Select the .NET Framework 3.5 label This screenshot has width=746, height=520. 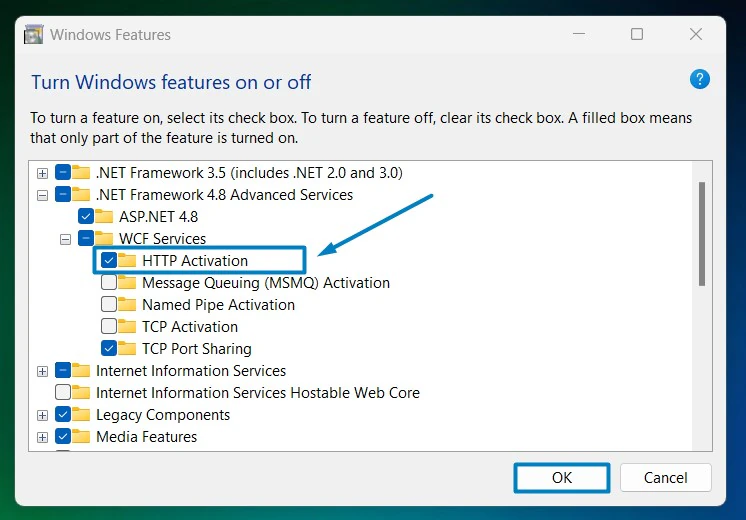click(249, 173)
